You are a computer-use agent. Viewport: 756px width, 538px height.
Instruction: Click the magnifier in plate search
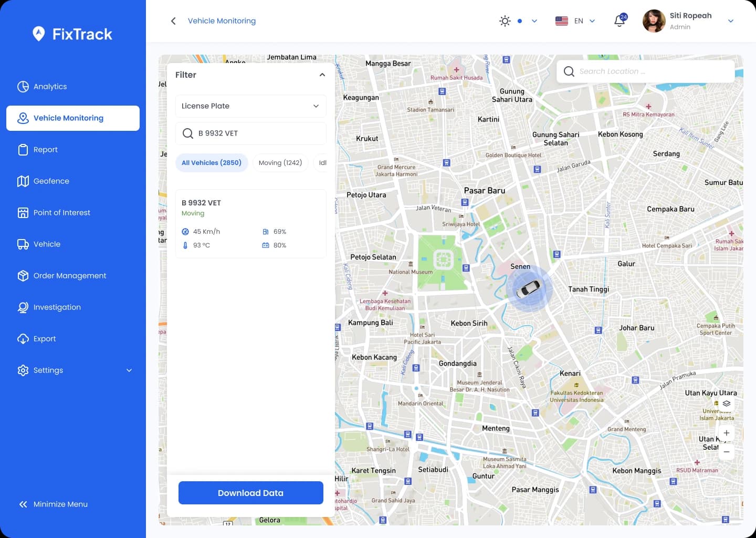click(188, 133)
